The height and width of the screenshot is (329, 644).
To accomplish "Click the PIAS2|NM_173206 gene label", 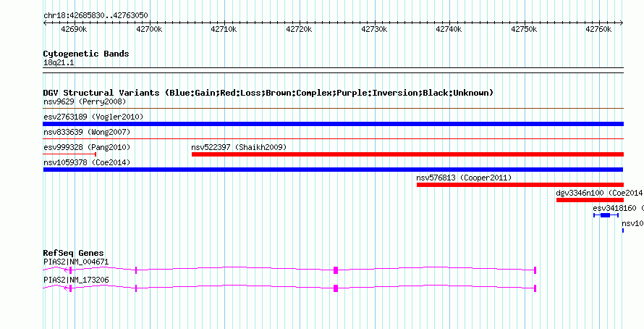I will (x=76, y=280).
